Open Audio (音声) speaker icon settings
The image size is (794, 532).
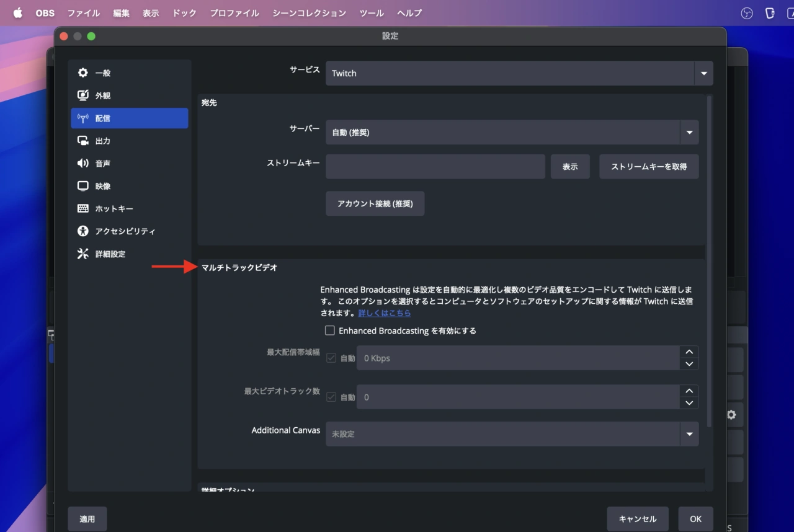click(83, 164)
